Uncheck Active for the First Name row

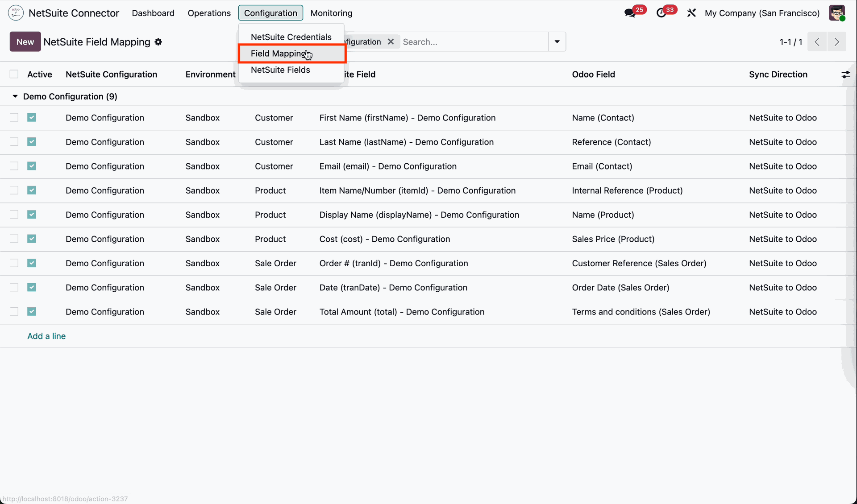tap(31, 117)
